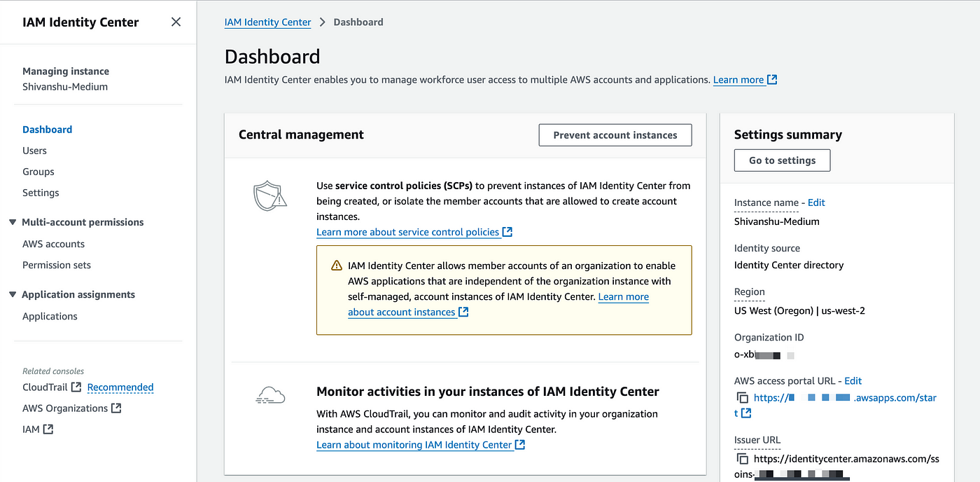The height and width of the screenshot is (482, 980).
Task: Open the Users page
Action: coord(34,151)
